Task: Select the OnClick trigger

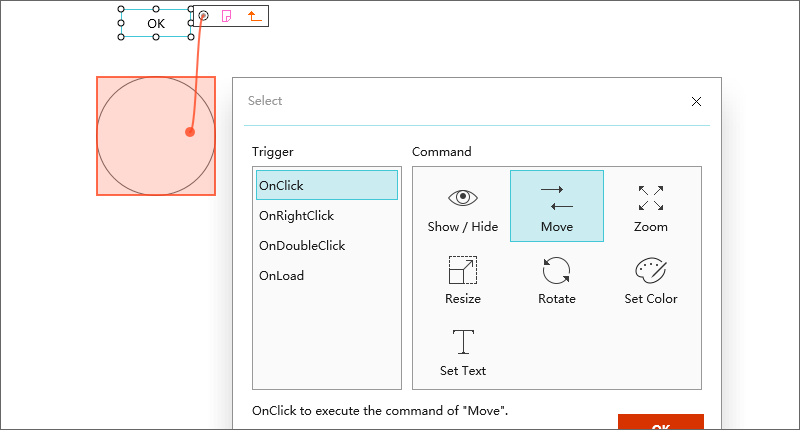Action: click(326, 185)
